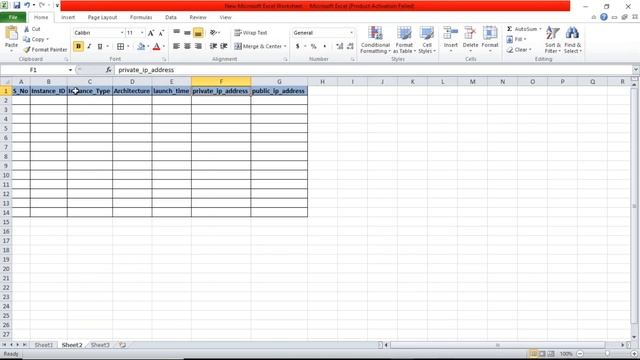Screen dimensions: 640x360
Task: Switch to Page Break Preview in status bar
Action: click(x=551, y=353)
